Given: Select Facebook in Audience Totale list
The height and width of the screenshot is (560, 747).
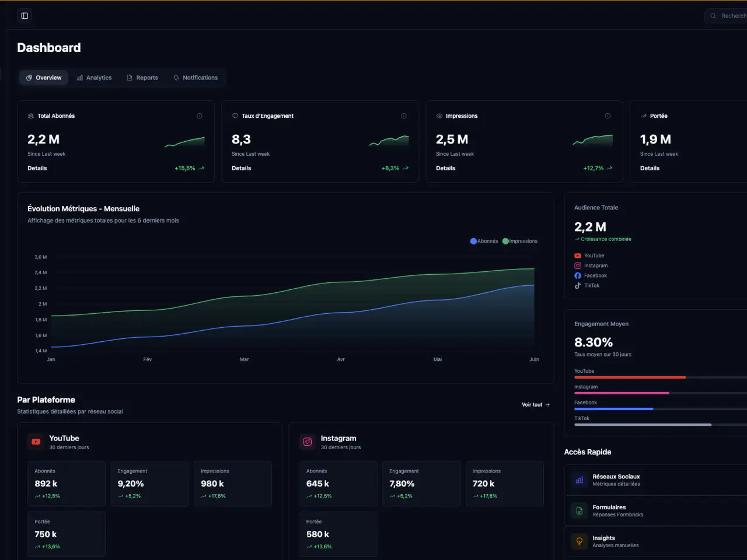Looking at the screenshot, I should (591, 275).
